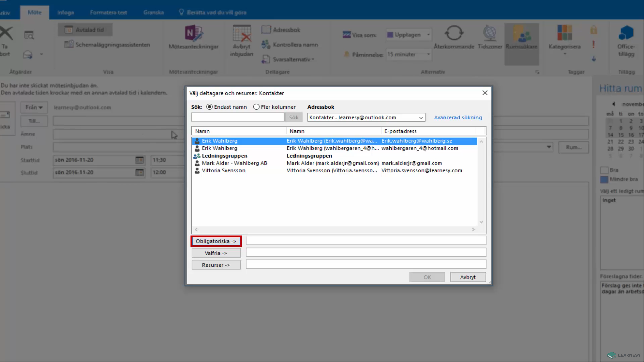Click the Valfria -> button
The height and width of the screenshot is (362, 644).
216,253
